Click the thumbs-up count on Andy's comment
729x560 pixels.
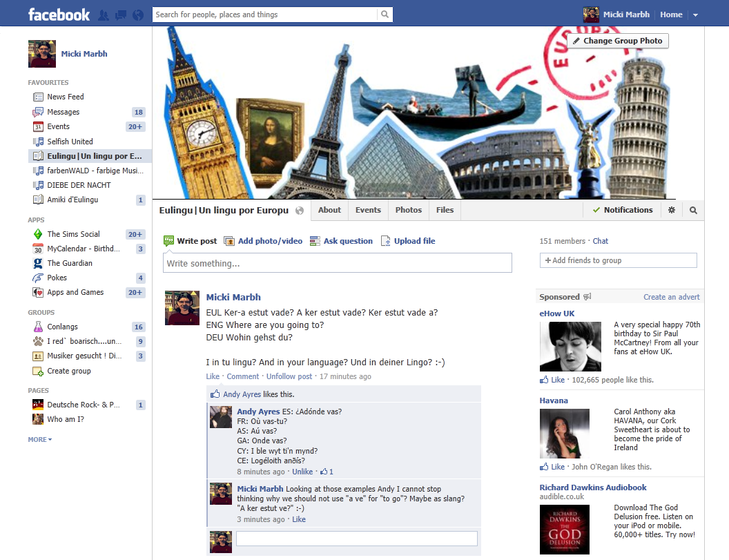(x=327, y=472)
